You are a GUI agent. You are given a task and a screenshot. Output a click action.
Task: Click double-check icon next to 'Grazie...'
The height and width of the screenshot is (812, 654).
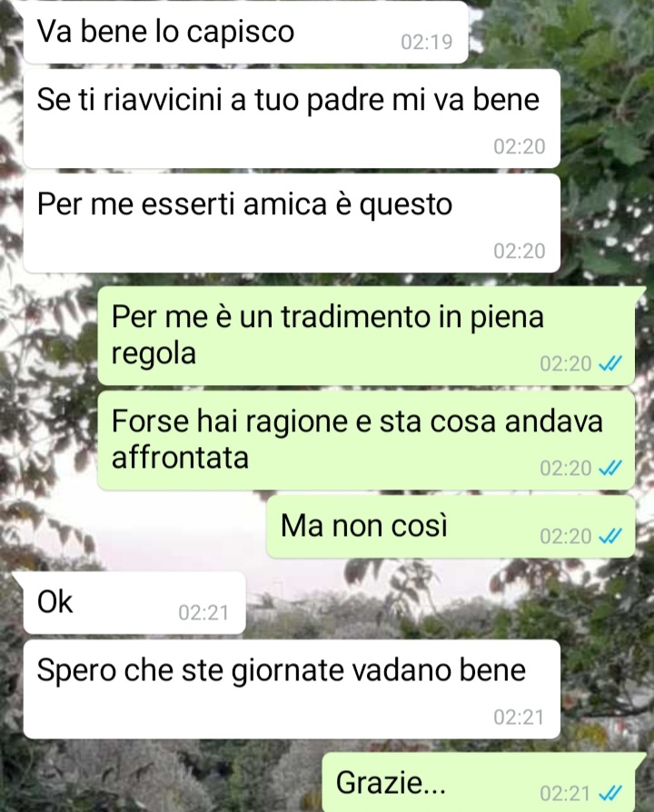(610, 793)
